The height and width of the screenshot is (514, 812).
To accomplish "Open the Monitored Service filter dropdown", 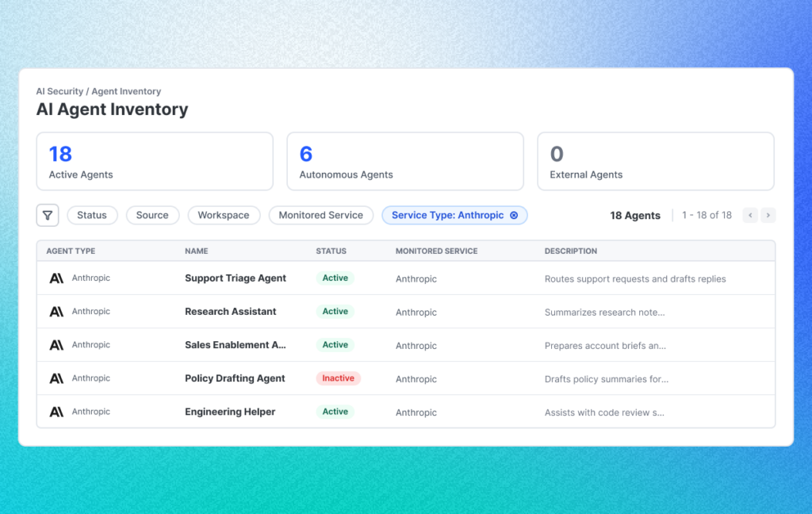I will pyautogui.click(x=321, y=215).
